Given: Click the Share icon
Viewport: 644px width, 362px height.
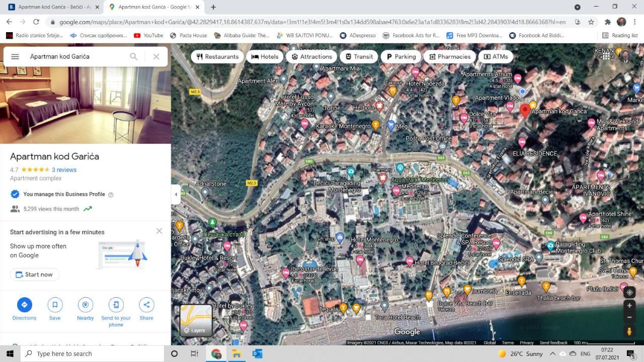Looking at the screenshot, I should [x=146, y=305].
